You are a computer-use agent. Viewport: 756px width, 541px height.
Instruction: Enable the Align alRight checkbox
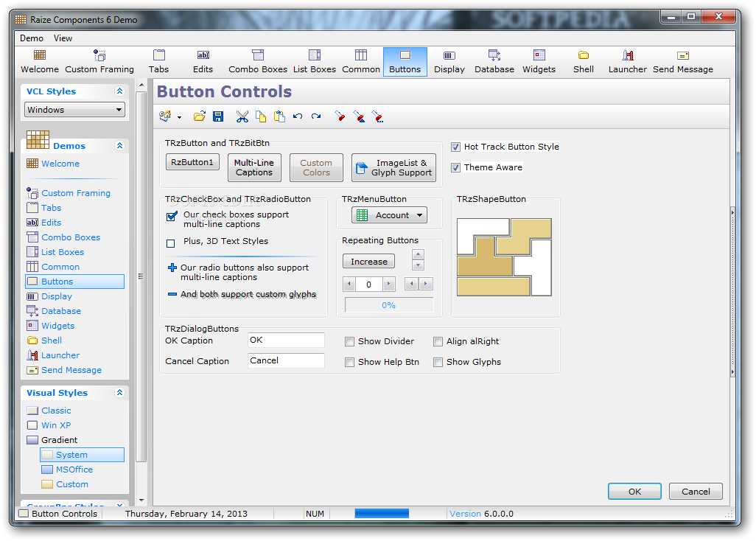438,342
